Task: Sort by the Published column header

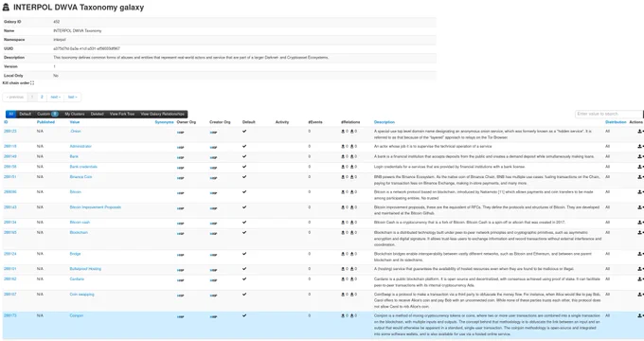Action: pyautogui.click(x=45, y=122)
